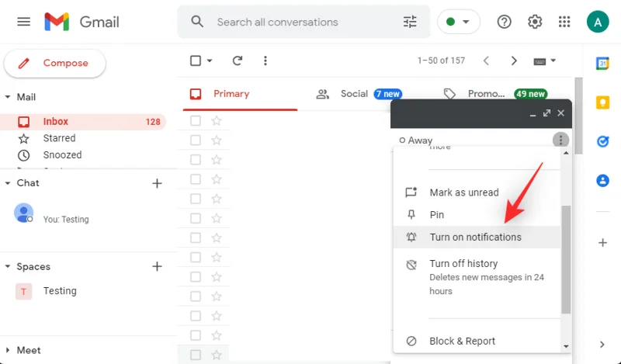
Task: Go to older messages page
Action: [514, 61]
